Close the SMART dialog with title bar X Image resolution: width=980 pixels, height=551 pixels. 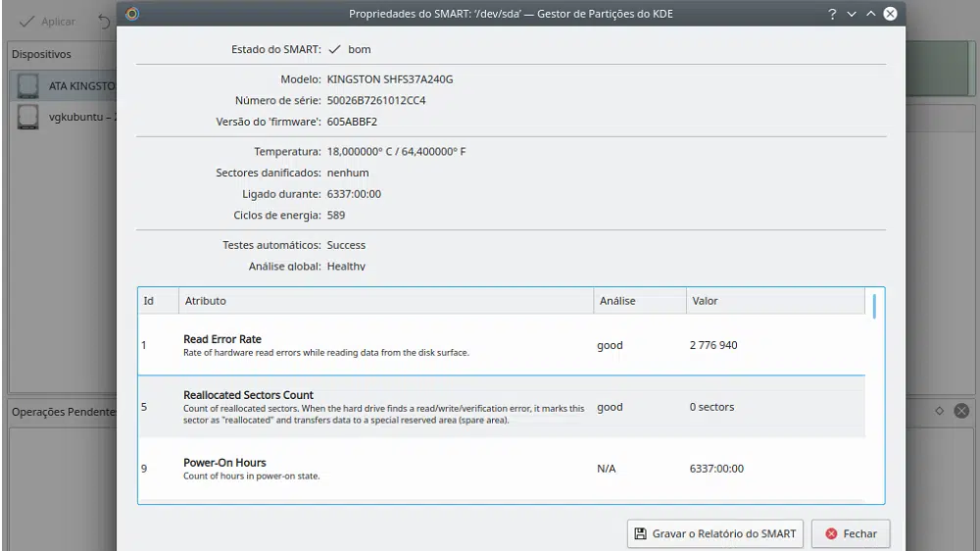[890, 14]
